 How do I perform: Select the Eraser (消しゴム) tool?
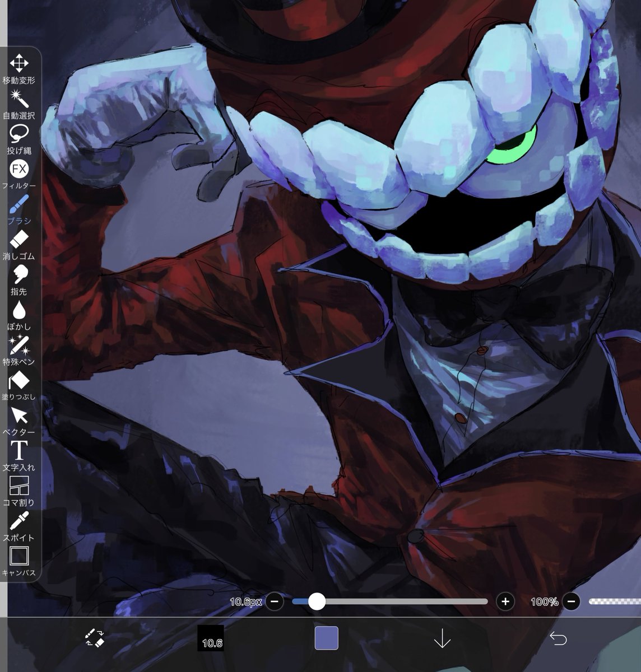coord(19,245)
